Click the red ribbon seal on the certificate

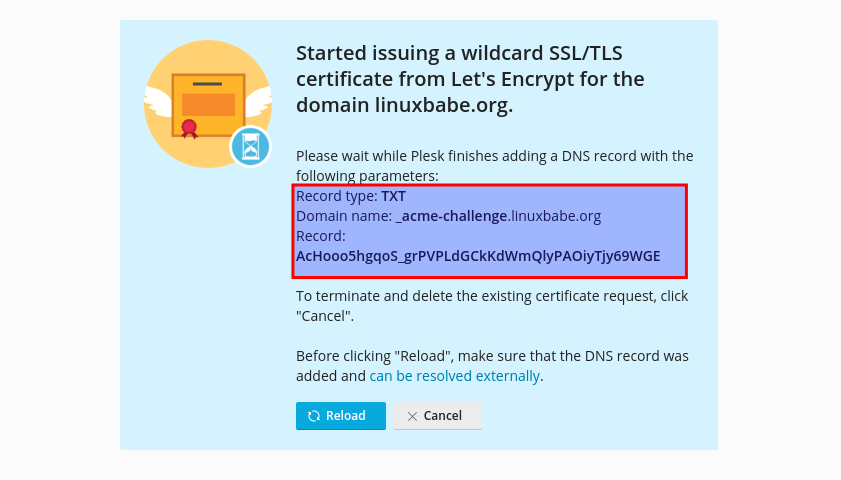coord(188,128)
